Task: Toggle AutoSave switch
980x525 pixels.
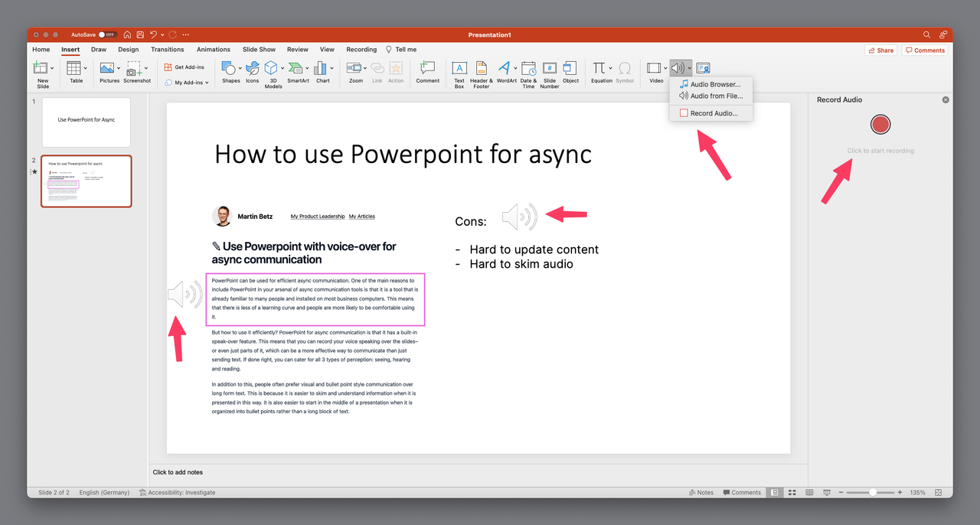Action: coord(107,34)
